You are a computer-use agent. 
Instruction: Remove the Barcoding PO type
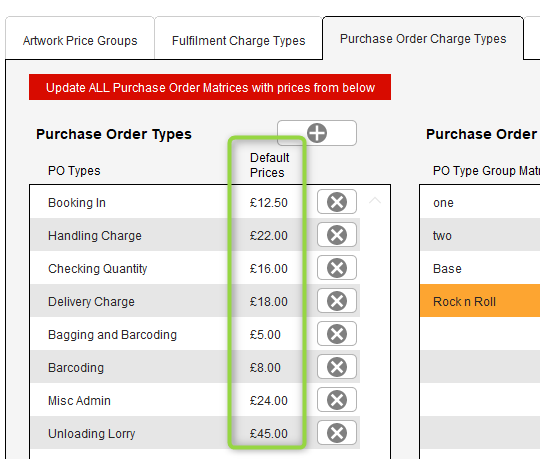click(x=336, y=367)
